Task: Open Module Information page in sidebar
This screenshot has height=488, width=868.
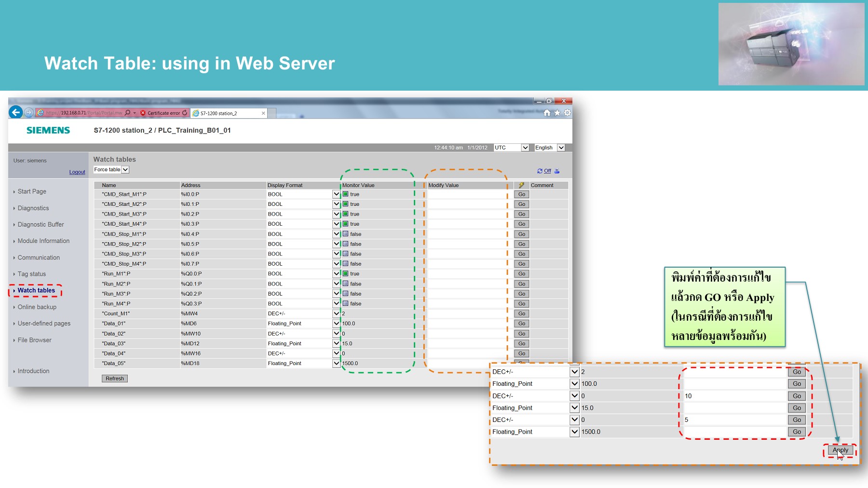Action: tap(43, 241)
